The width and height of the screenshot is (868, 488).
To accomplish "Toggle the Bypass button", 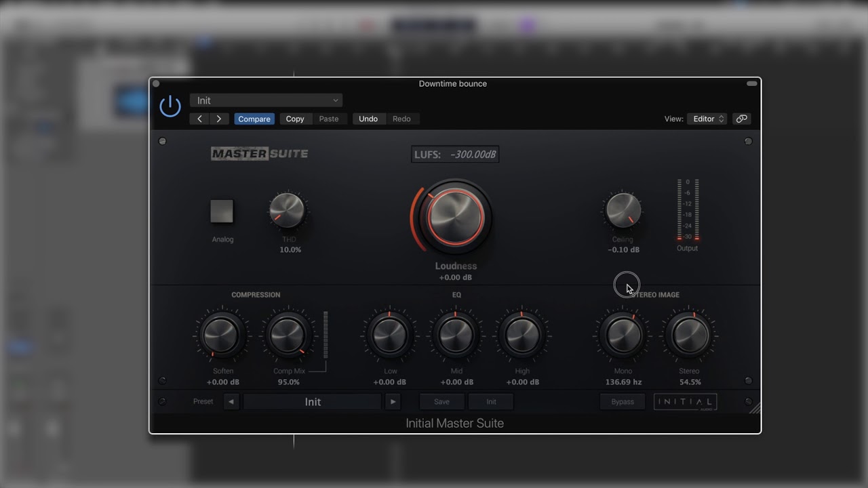I will click(x=623, y=402).
